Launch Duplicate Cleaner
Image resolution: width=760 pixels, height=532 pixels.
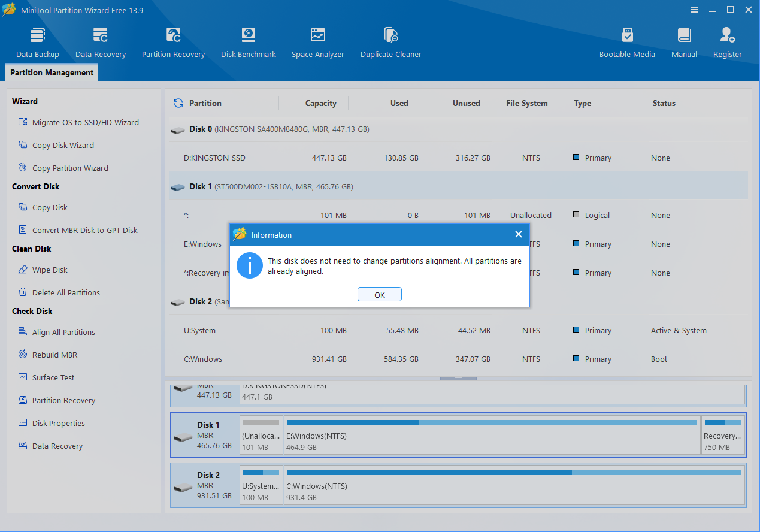coord(391,43)
